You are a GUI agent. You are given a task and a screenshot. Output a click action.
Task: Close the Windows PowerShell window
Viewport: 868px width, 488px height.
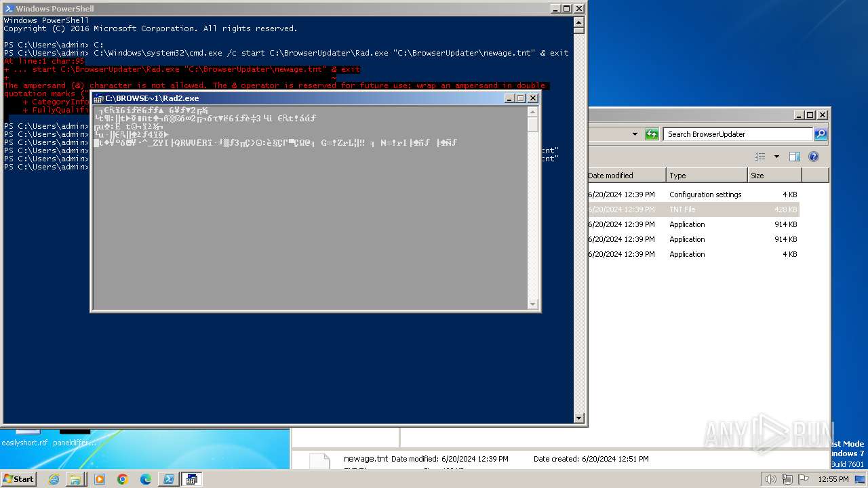(x=579, y=9)
